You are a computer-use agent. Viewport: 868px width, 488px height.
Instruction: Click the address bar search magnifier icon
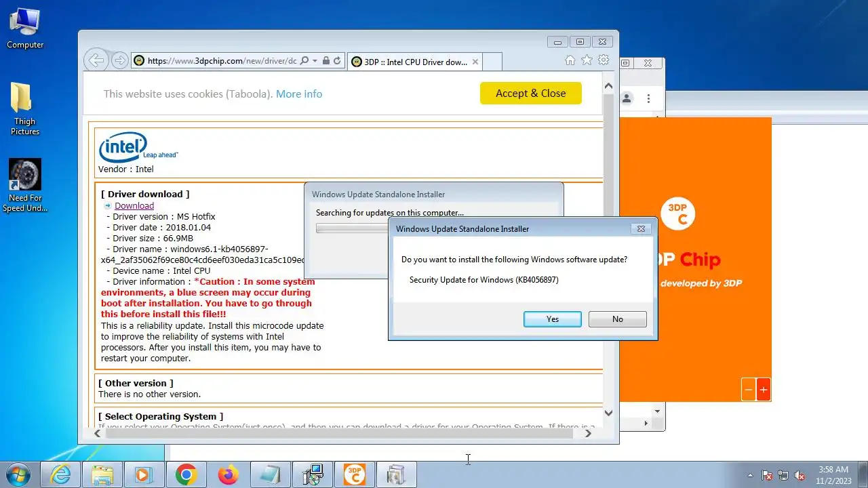tap(304, 61)
